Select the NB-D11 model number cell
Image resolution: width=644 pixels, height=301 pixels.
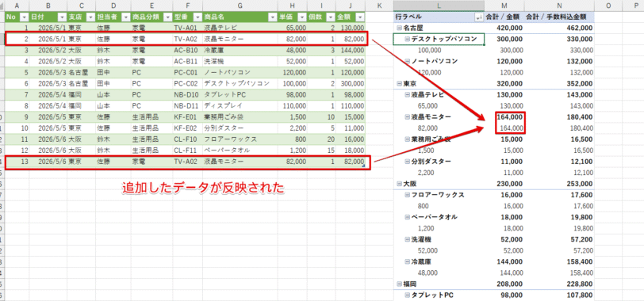tap(188, 106)
